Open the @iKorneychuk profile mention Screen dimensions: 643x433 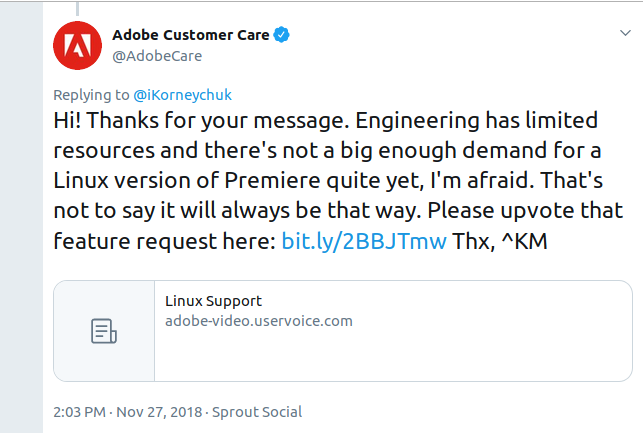tap(182, 95)
